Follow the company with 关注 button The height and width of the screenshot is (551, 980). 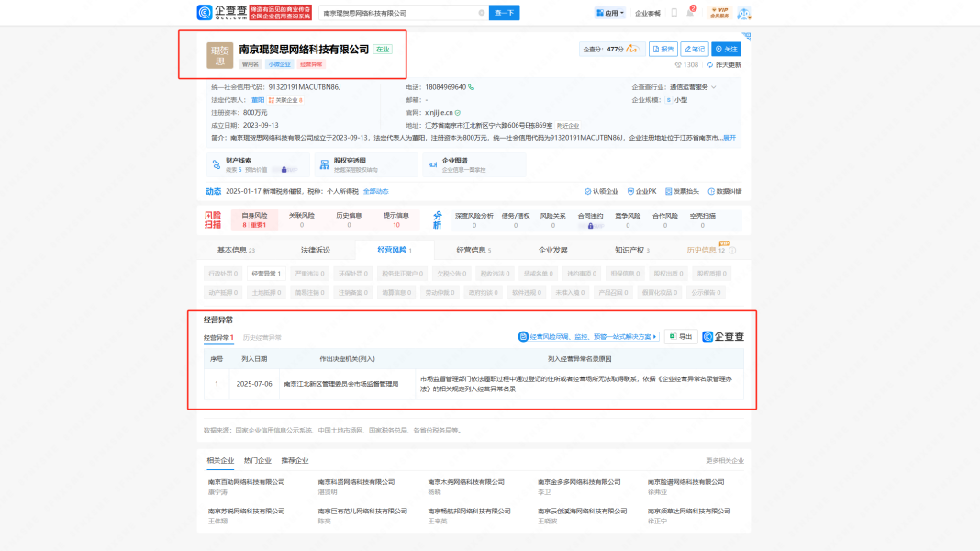click(x=726, y=49)
